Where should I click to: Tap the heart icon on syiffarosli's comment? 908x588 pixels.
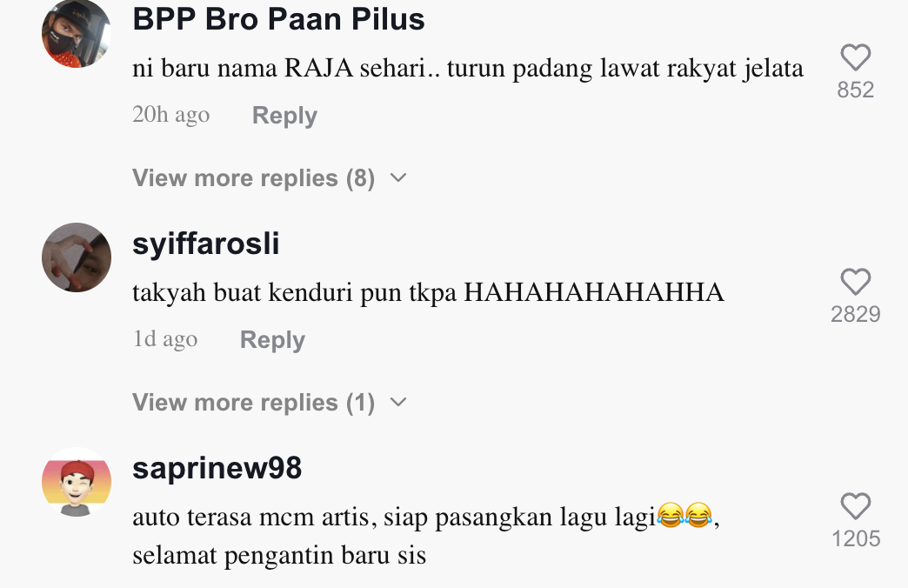pos(855,282)
